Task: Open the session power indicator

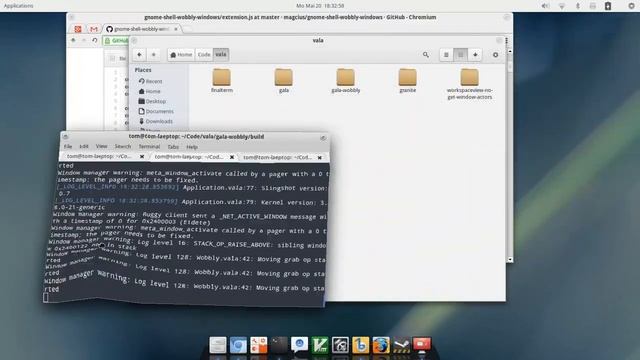Action: (x=631, y=6)
